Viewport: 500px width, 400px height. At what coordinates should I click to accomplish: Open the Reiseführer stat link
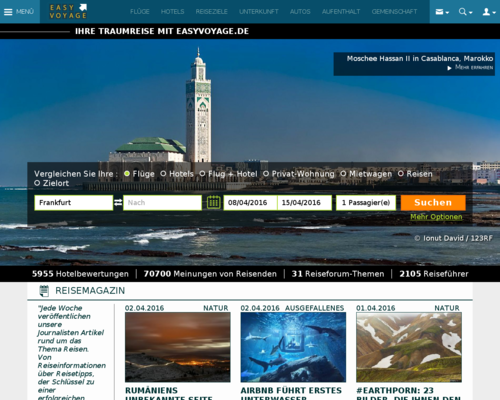(x=434, y=274)
